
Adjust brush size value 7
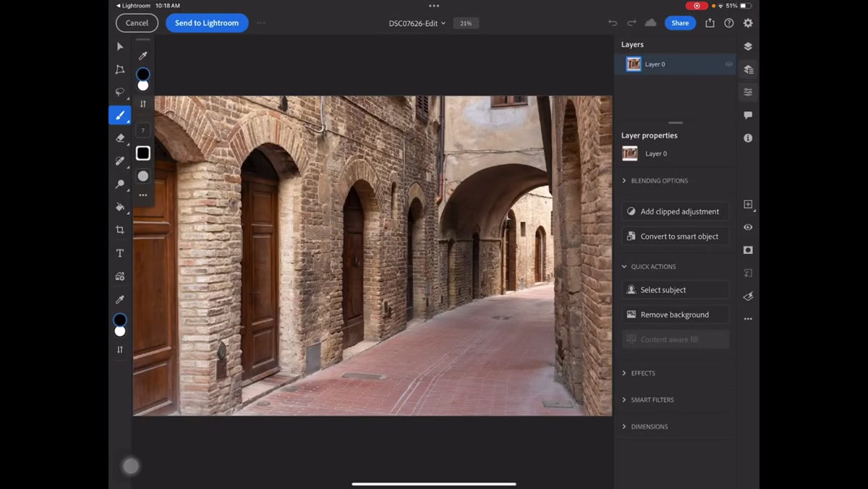[x=143, y=131]
